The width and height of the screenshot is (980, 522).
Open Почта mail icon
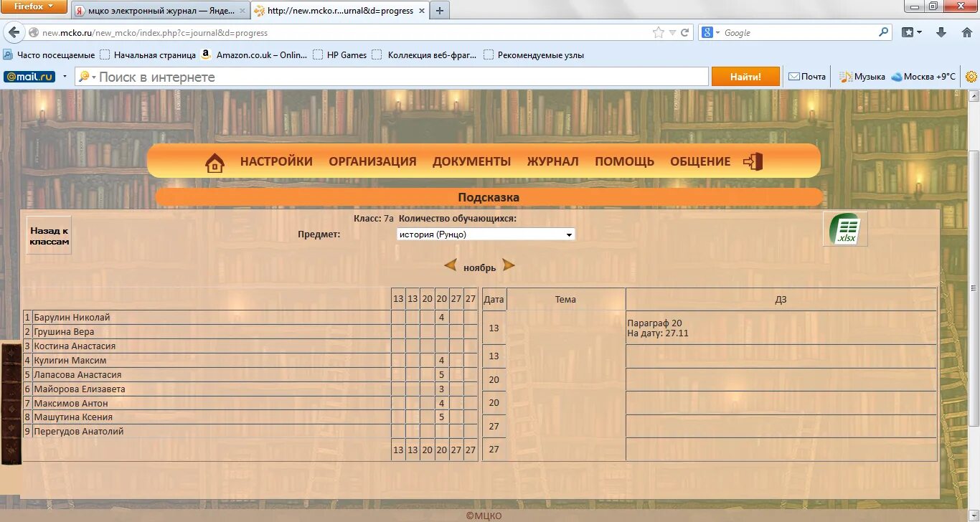coord(807,77)
